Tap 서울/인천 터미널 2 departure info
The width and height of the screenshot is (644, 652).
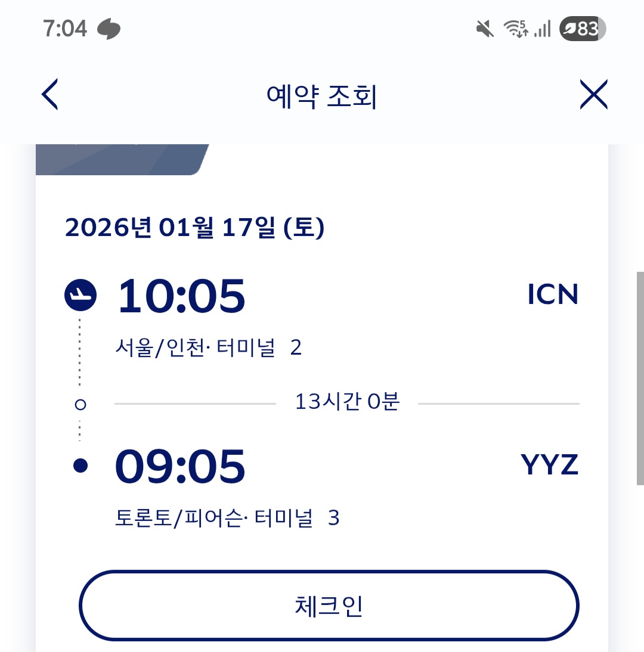click(x=209, y=347)
